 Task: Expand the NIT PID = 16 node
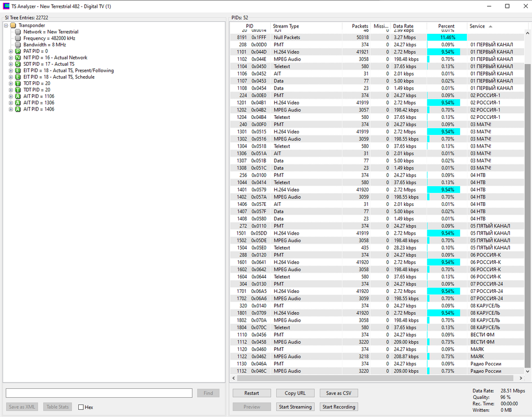pos(10,58)
